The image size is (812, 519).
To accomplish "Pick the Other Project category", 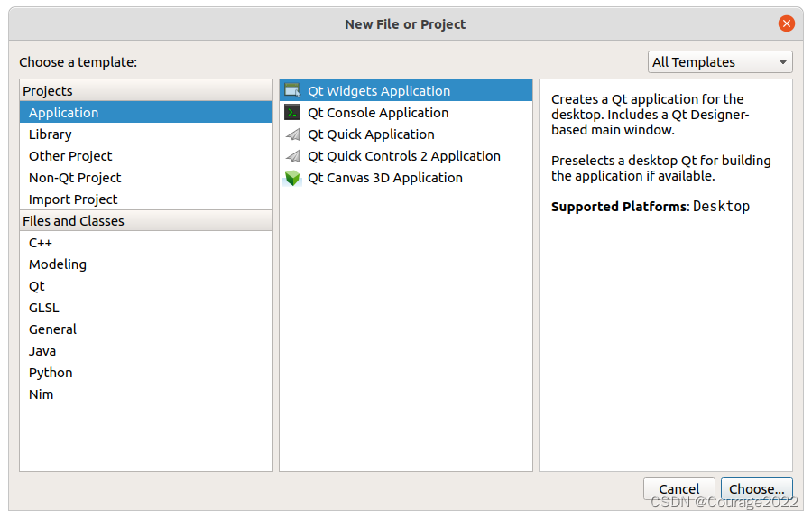I will (70, 156).
